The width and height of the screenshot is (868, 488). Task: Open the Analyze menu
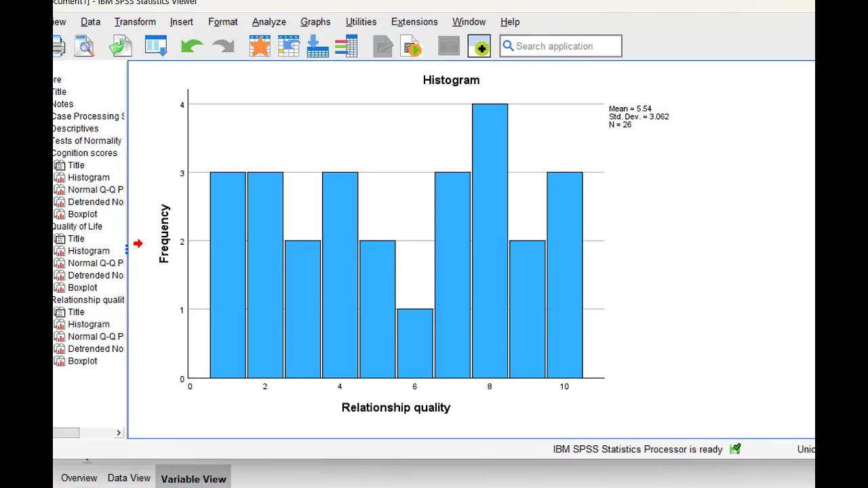(x=269, y=22)
